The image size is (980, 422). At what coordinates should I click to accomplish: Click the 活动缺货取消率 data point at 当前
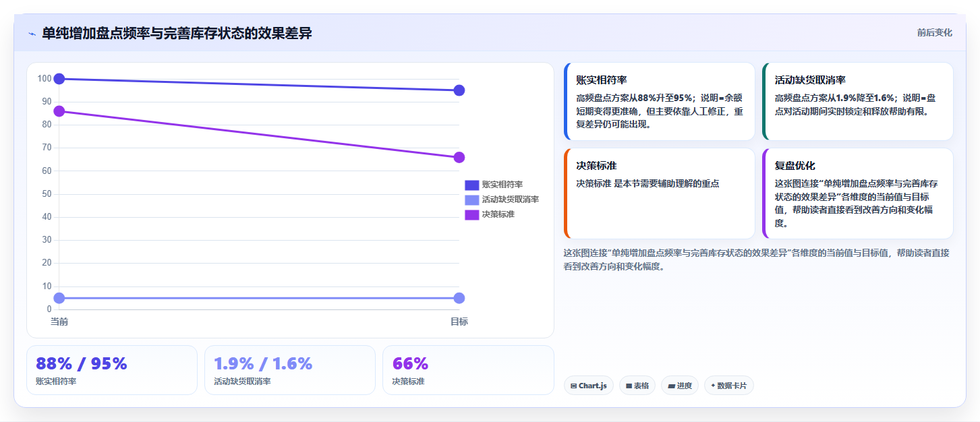click(59, 298)
